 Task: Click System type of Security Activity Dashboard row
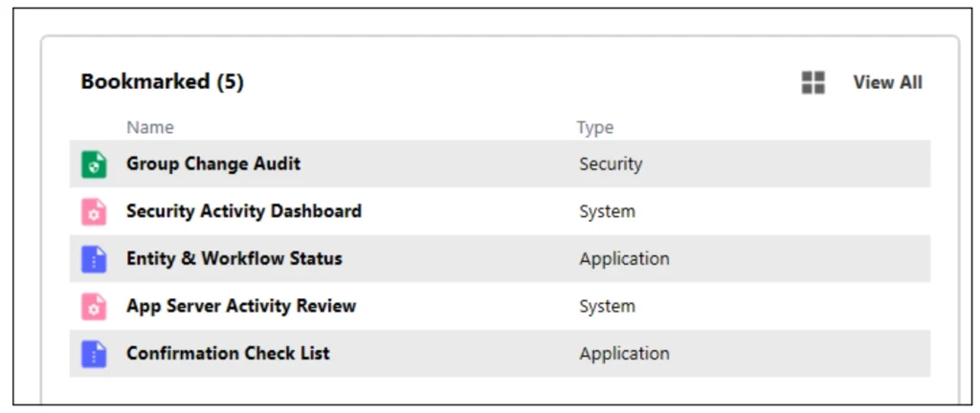(607, 211)
